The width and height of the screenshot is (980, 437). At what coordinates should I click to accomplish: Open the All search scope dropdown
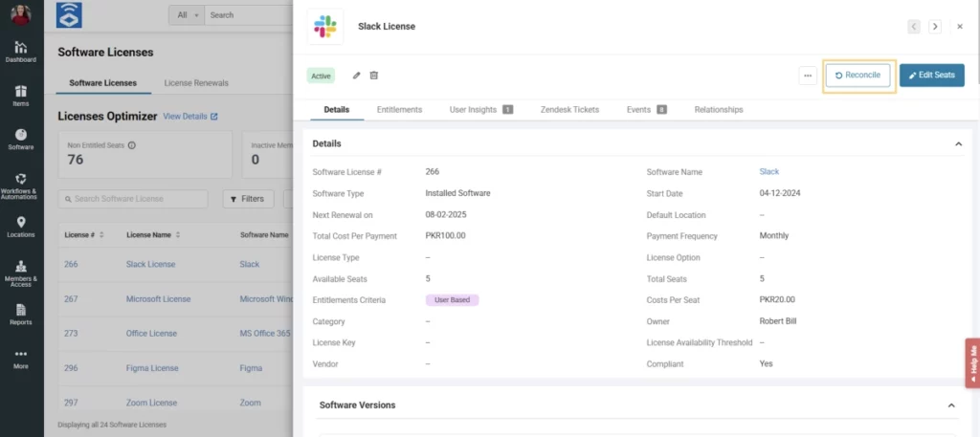click(187, 15)
